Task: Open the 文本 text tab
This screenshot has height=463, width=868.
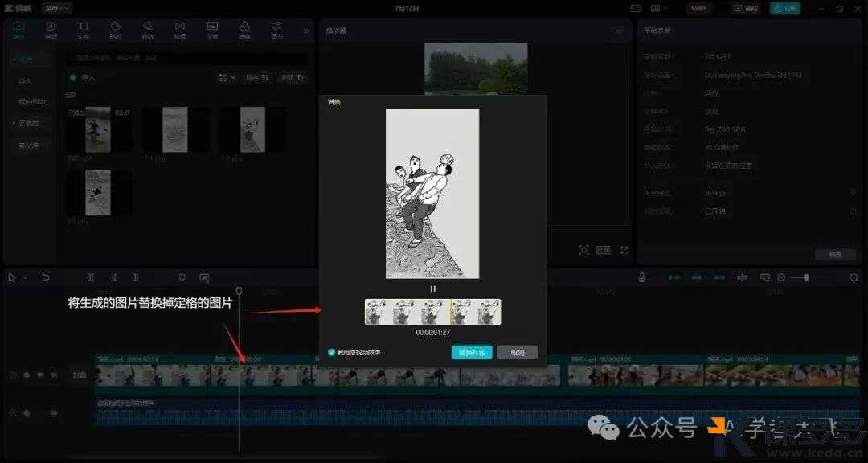Action: (x=83, y=30)
